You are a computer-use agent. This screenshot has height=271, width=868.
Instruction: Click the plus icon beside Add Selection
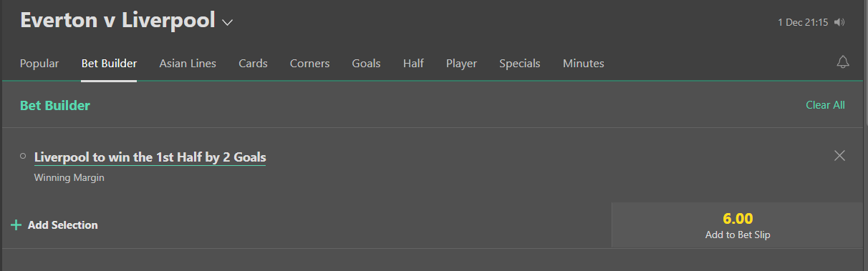click(16, 225)
